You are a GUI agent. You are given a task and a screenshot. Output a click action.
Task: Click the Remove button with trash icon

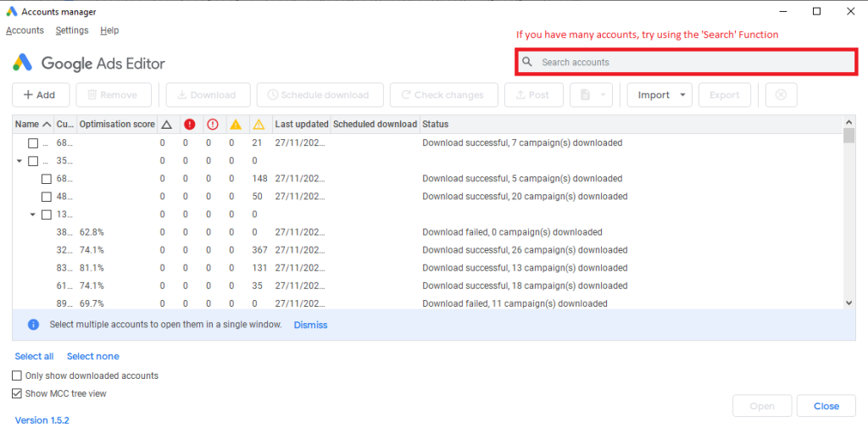pos(114,95)
